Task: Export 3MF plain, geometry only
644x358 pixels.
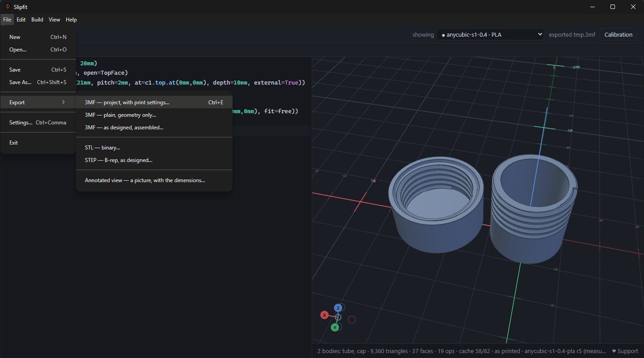Action: pyautogui.click(x=154, y=115)
